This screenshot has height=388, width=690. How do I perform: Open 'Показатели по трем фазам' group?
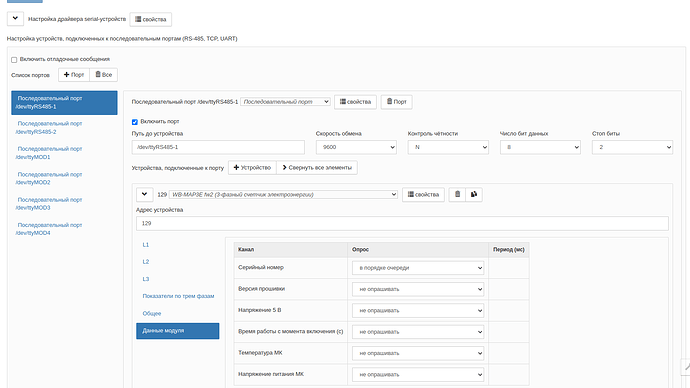[177, 296]
